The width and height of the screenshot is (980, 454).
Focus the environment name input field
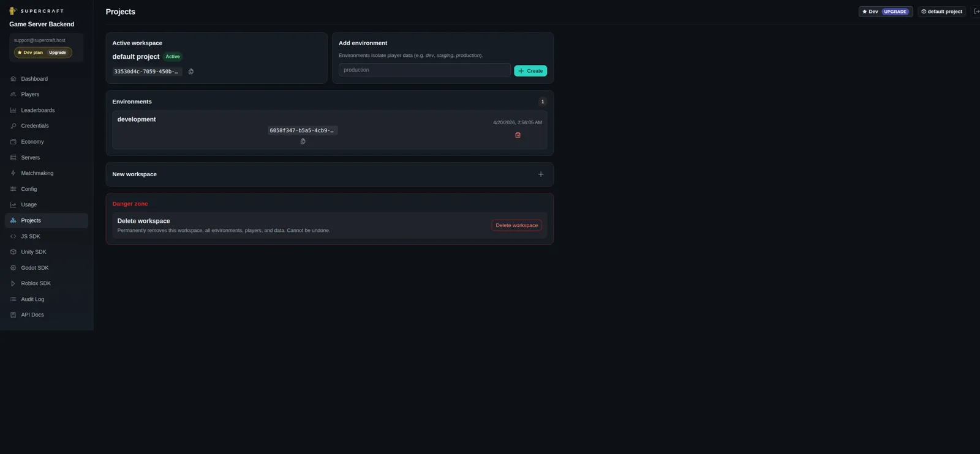pyautogui.click(x=424, y=70)
